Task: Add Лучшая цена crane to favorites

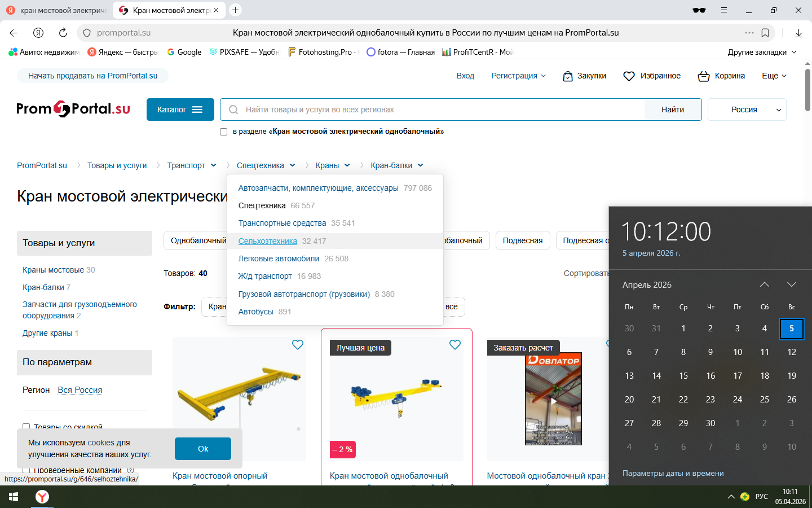Action: (455, 345)
